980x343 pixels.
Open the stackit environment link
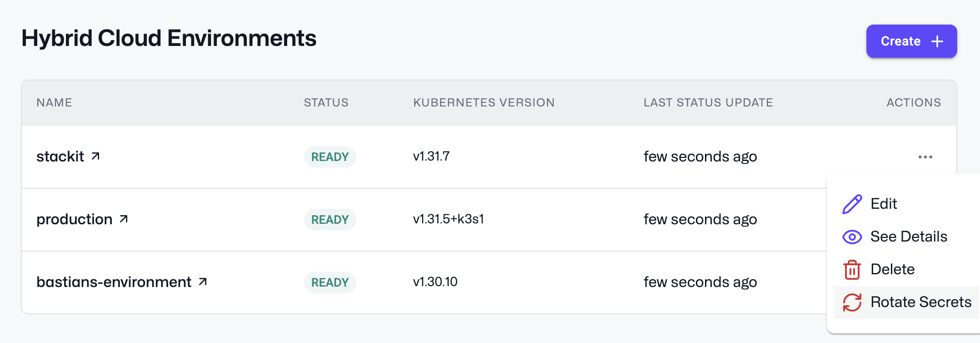click(60, 156)
